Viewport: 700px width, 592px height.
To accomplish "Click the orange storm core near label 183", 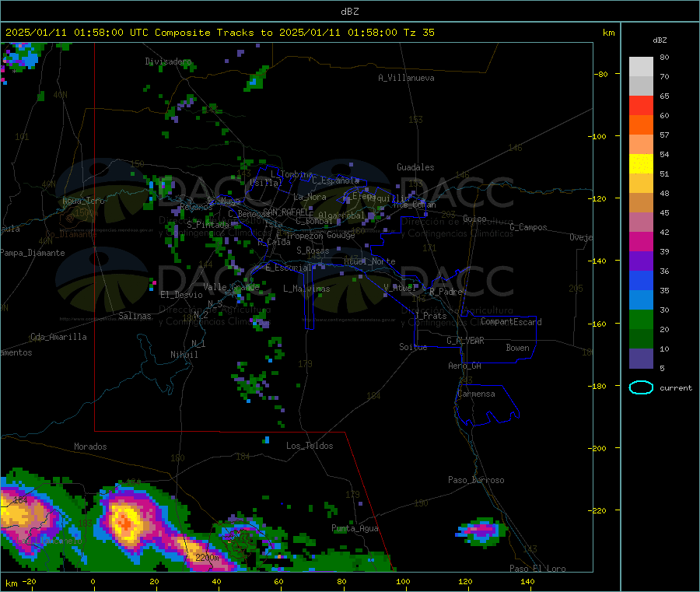I will [126, 522].
